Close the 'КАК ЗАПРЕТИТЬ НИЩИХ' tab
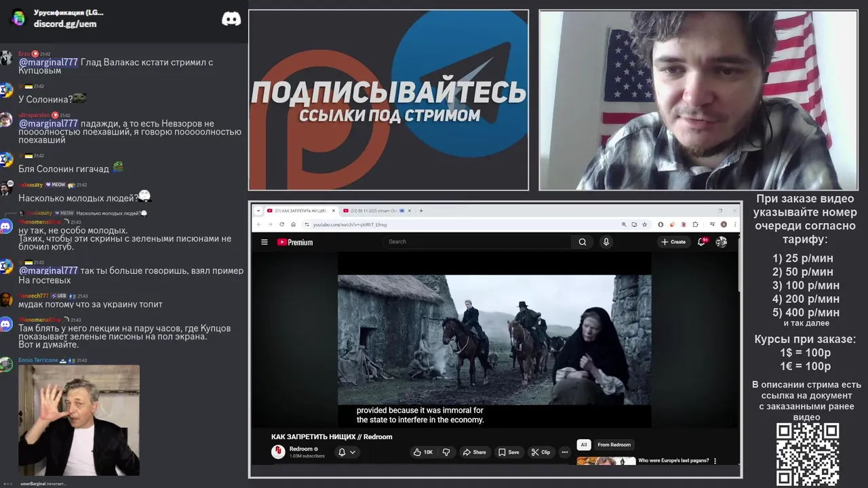 [332, 211]
